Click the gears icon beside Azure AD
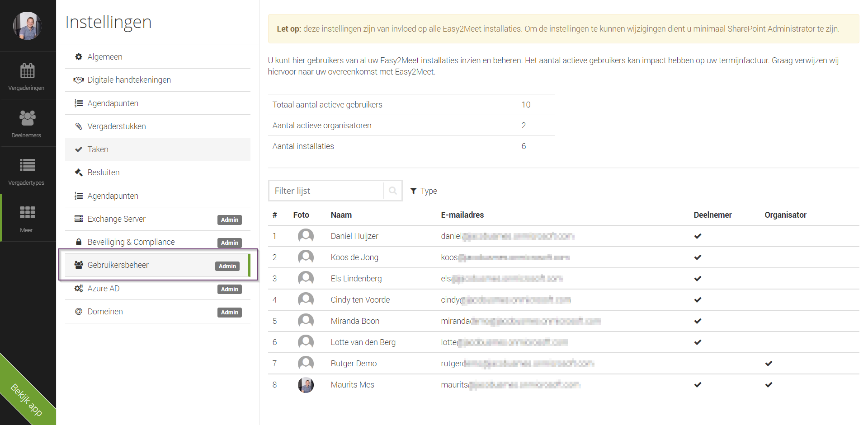This screenshot has height=425, width=868. [x=79, y=288]
